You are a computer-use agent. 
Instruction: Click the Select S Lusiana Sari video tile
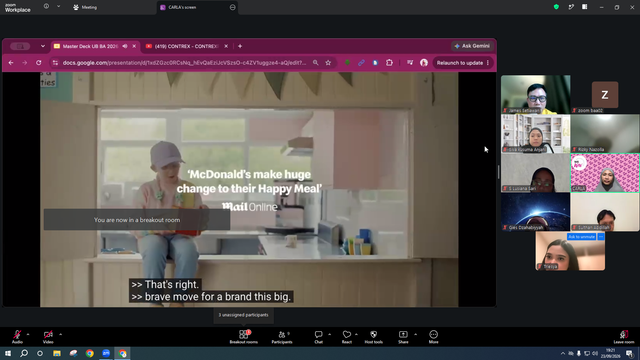click(536, 173)
